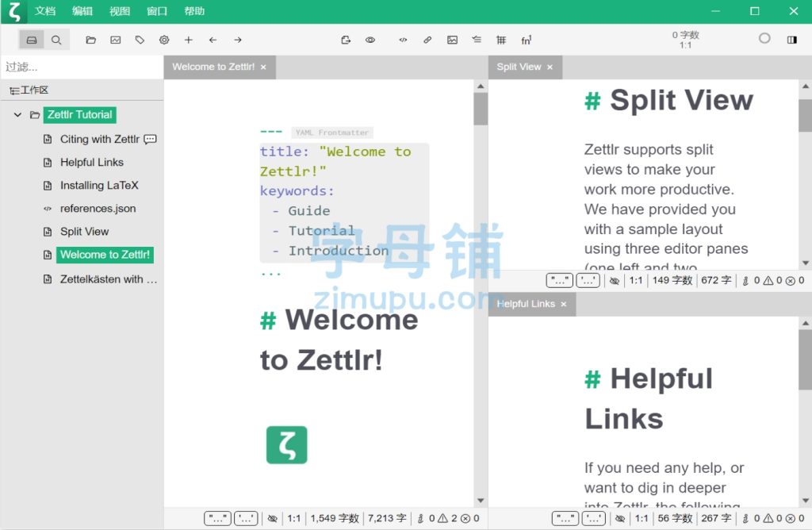
Task: Open Installing LaTeX file
Action: 99,185
